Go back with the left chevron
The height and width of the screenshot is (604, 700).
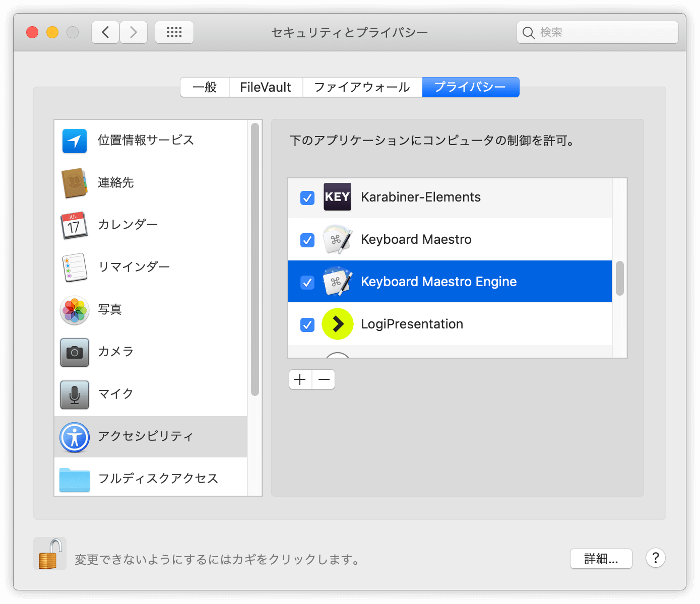[105, 32]
